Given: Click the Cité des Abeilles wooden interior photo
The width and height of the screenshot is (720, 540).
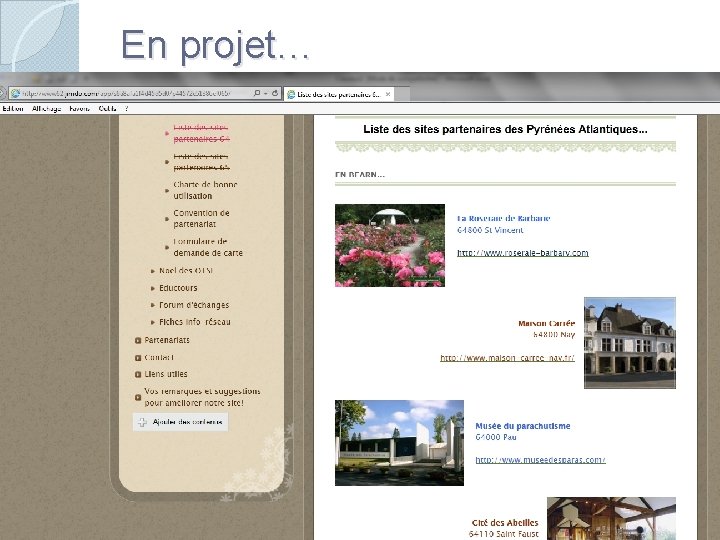Looking at the screenshot, I should tap(611, 518).
